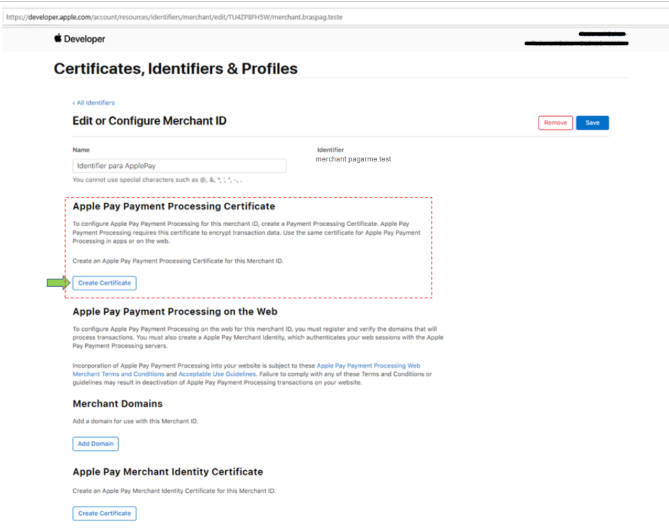Open the Acceptable Use Guidelines link
The width and height of the screenshot is (669, 532).
pyautogui.click(x=217, y=374)
